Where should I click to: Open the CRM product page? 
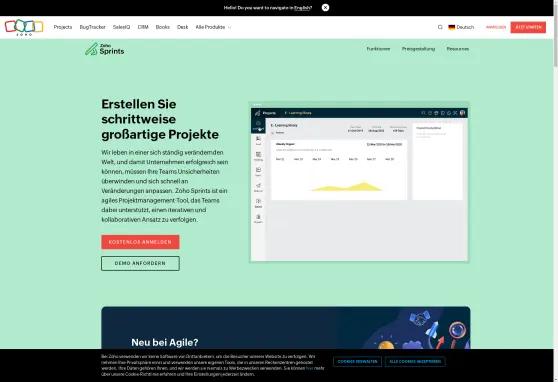click(143, 27)
